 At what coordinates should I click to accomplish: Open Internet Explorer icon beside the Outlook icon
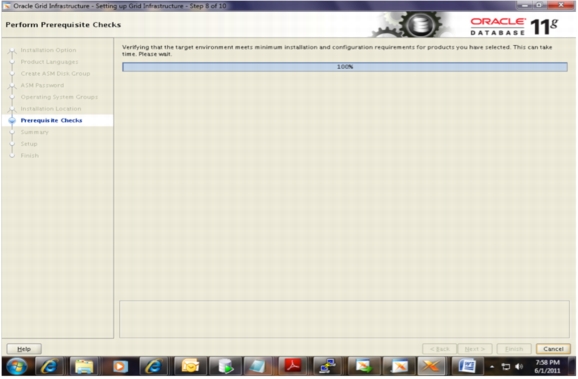click(154, 367)
